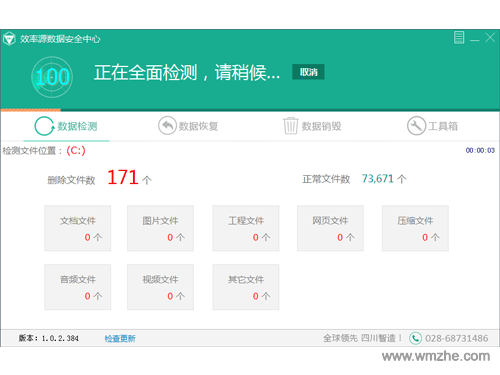Viewport: 500px width, 375px height.
Task: Click the deleted file count 171
Action: [123, 177]
